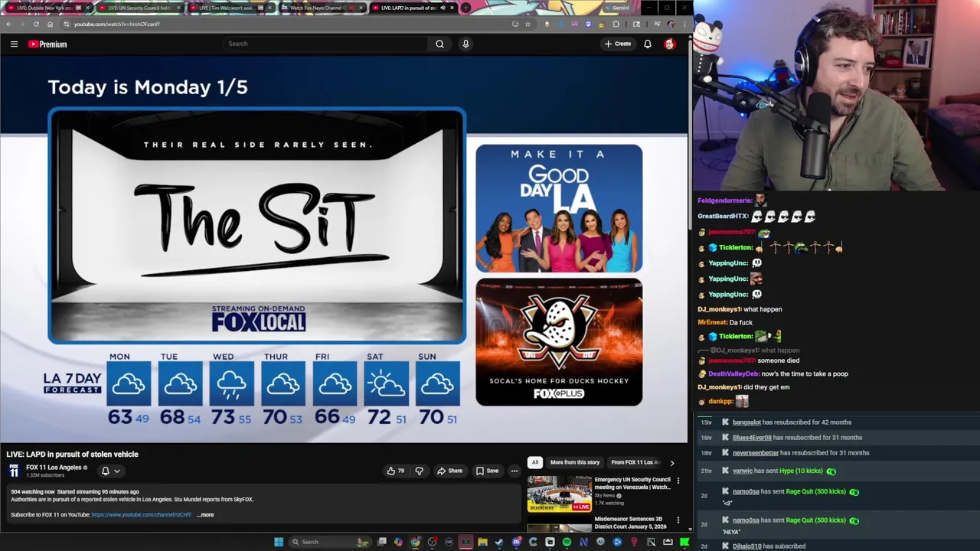Open more actions ellipsis next to Save
The image size is (980, 551).
coord(514,471)
